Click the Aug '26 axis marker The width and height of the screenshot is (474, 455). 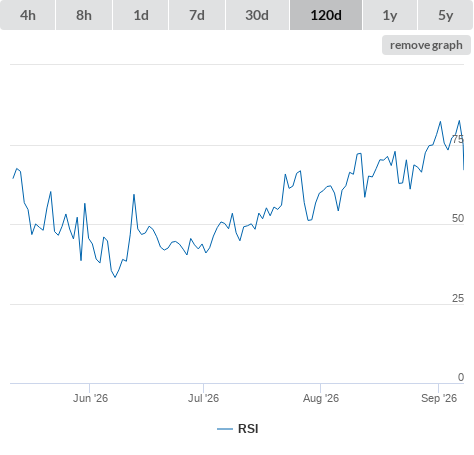point(321,398)
